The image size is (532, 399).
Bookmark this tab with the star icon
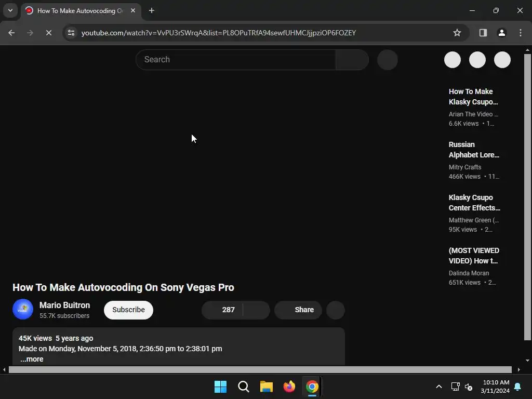[x=457, y=33]
